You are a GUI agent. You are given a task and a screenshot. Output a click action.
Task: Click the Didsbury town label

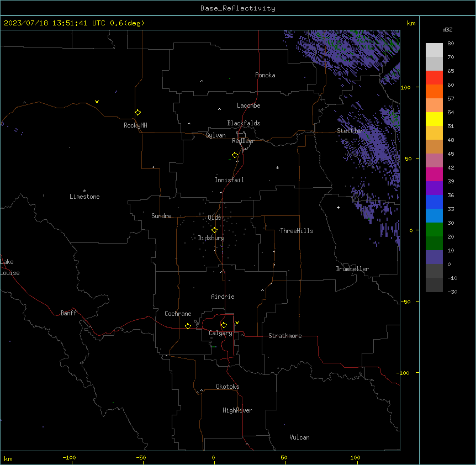[211, 238]
